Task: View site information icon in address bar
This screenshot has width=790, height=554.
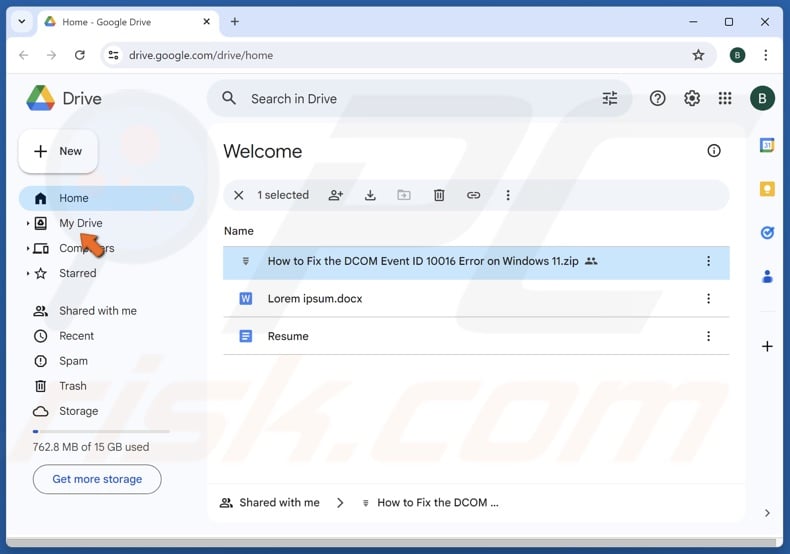Action: tap(114, 55)
